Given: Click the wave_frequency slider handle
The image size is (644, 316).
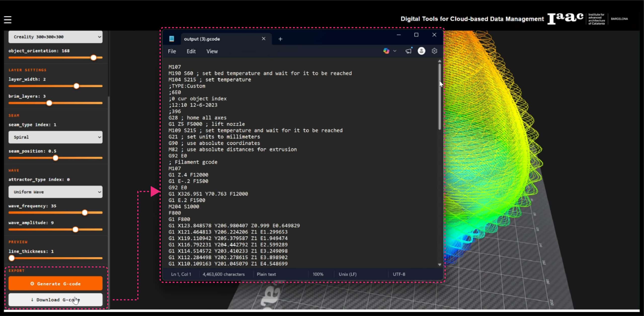Looking at the screenshot, I should click(x=85, y=213).
